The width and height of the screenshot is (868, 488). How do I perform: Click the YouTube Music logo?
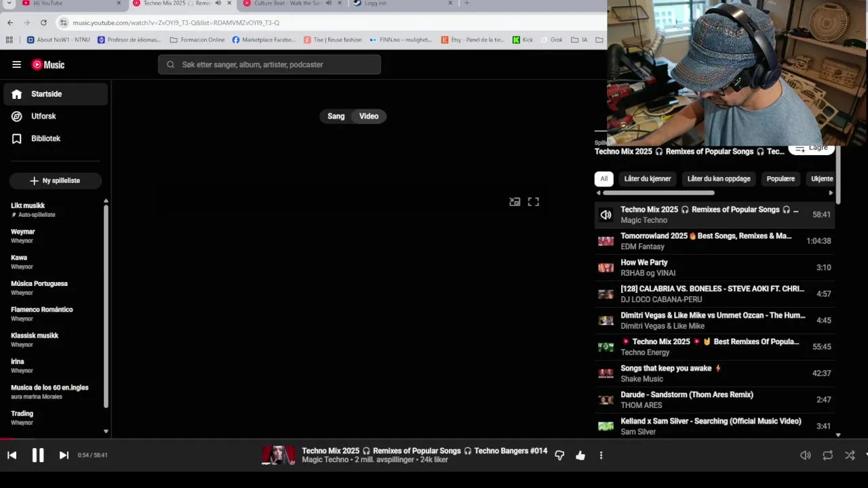click(48, 64)
